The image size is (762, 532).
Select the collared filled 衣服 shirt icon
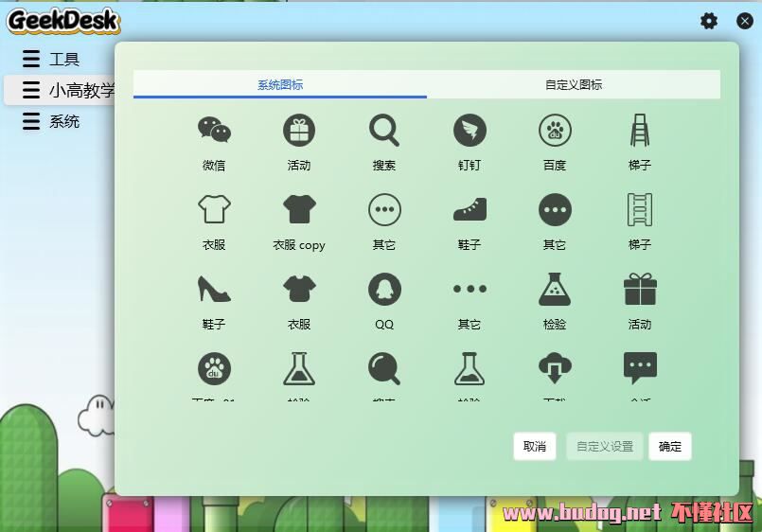click(x=299, y=289)
